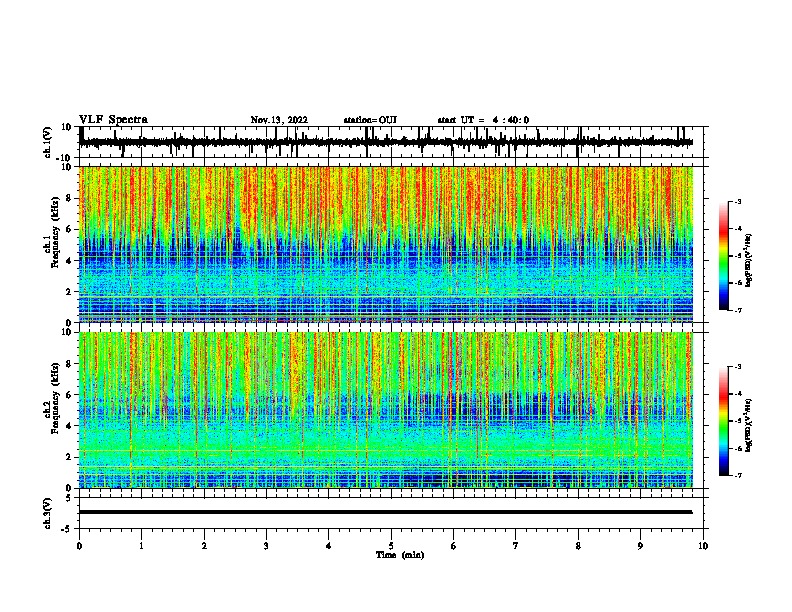This screenshot has height=612, width=792.
Task: Select the "start UT = 4 :40: 0" text
Action: coord(483,120)
